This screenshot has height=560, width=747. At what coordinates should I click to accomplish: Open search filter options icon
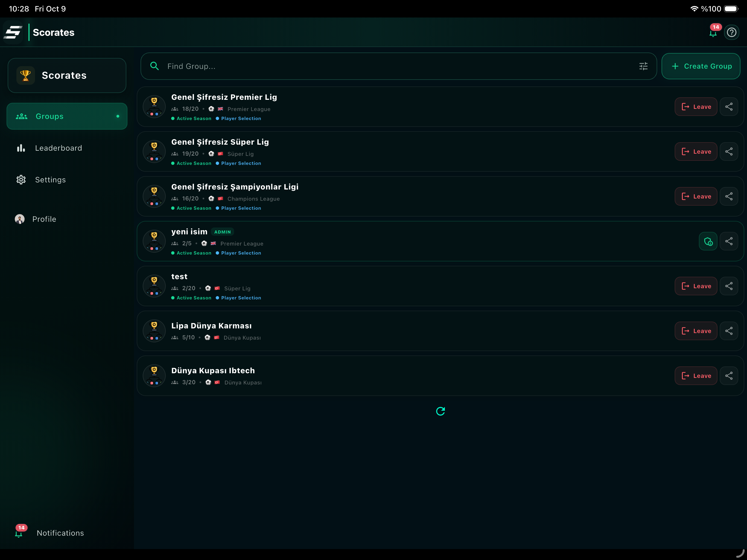click(643, 66)
